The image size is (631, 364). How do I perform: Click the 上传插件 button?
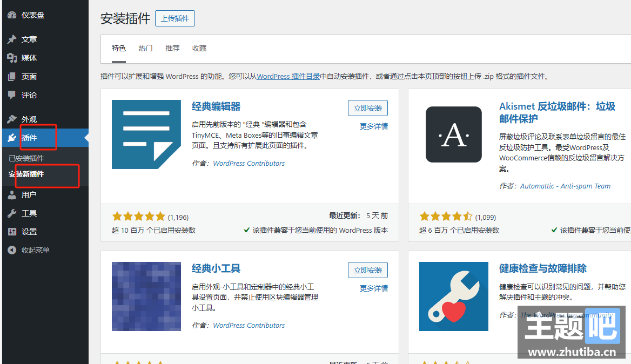click(x=175, y=18)
